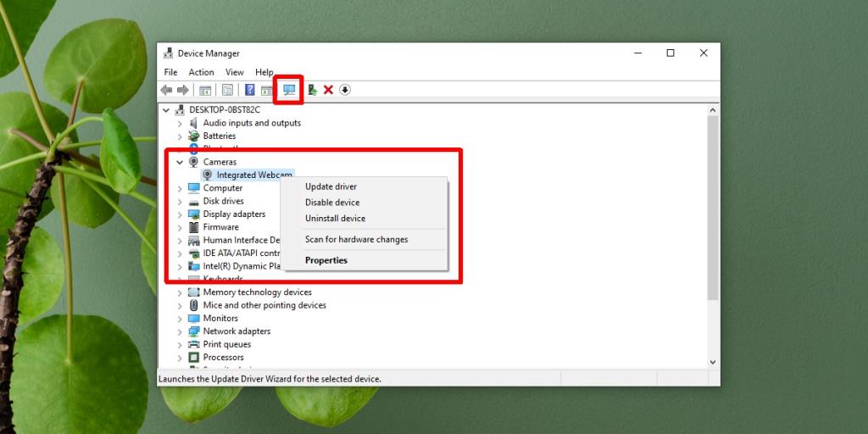
Task: Click the vertical scrollbar thumb
Action: click(x=713, y=208)
